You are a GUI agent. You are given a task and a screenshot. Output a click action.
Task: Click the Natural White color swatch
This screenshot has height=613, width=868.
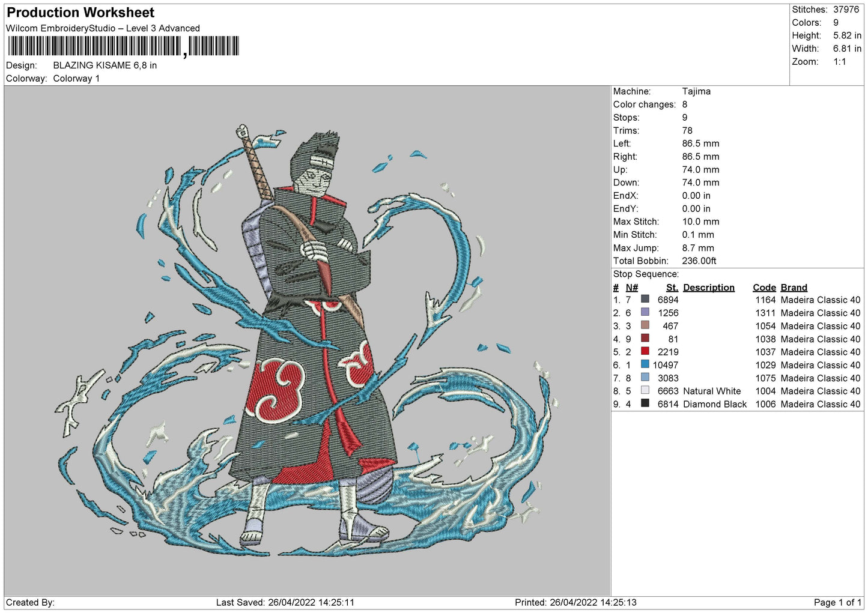coord(645,391)
